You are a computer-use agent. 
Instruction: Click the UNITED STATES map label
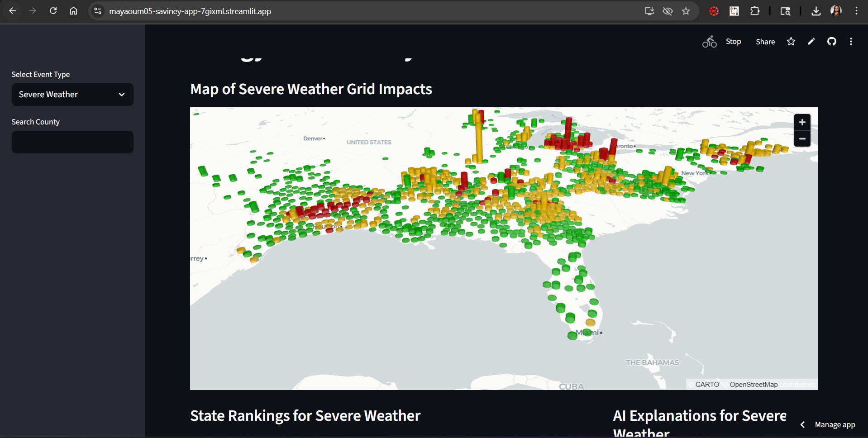pyautogui.click(x=369, y=142)
